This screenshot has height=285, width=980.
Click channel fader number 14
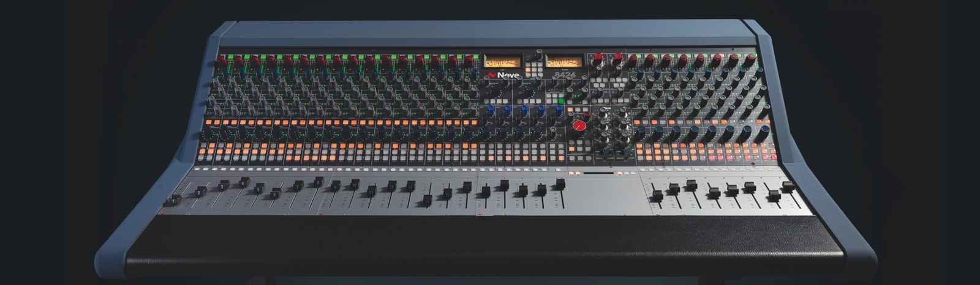pyautogui.click(x=428, y=201)
